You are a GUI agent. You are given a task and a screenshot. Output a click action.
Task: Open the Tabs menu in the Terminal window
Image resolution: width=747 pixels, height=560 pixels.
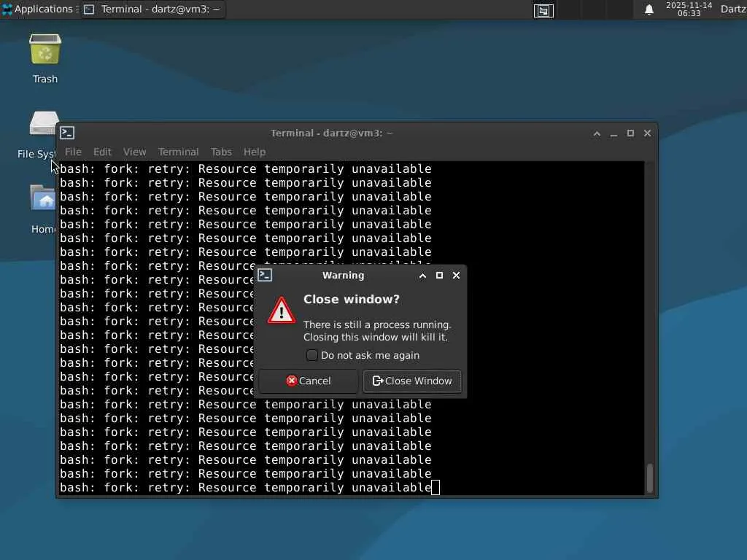coord(221,152)
